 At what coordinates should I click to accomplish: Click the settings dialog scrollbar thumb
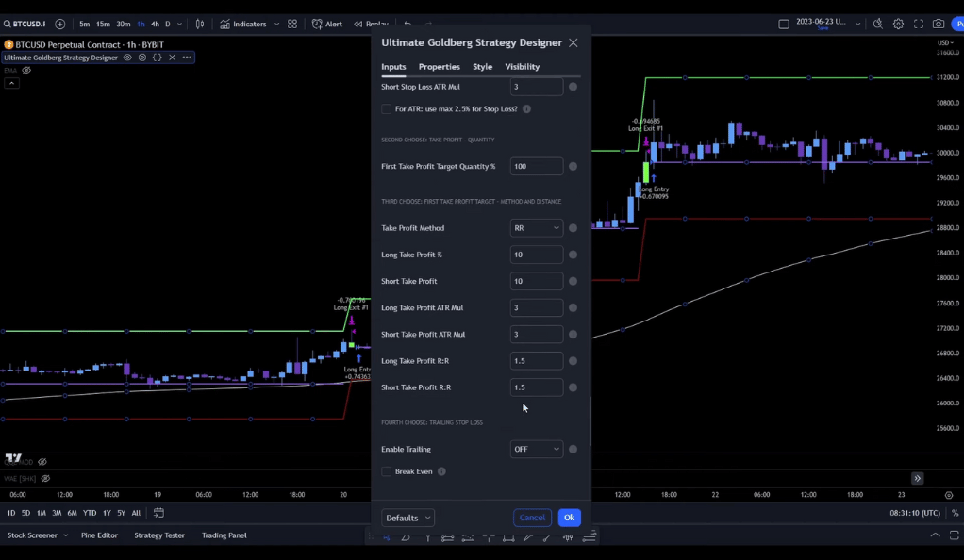coord(590,421)
